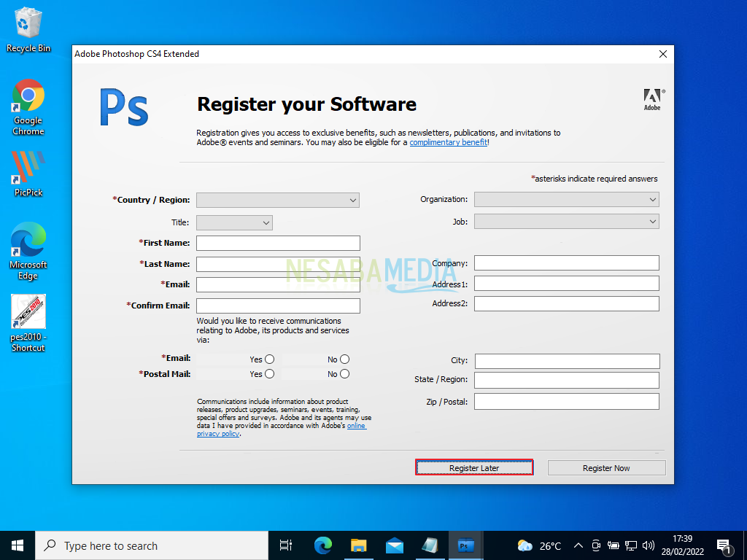The width and height of the screenshot is (747, 560).
Task: Open Mail app in taskbar
Action: click(x=395, y=545)
